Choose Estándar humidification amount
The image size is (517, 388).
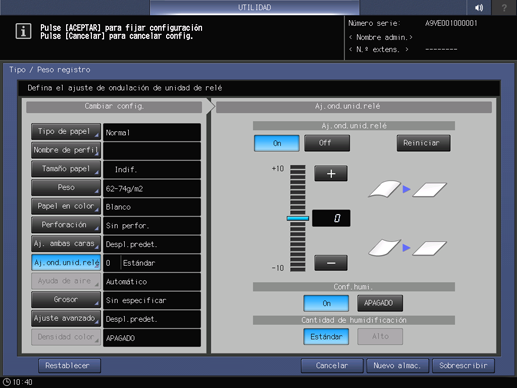(326, 337)
